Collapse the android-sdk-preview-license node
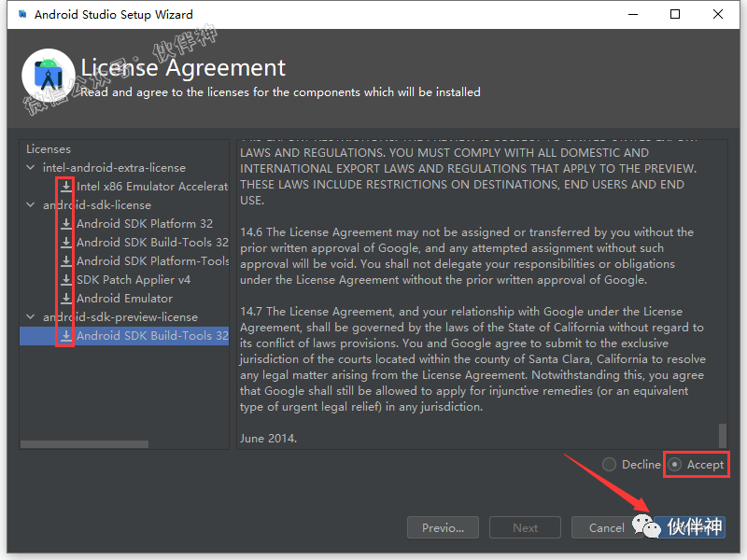 (31, 316)
